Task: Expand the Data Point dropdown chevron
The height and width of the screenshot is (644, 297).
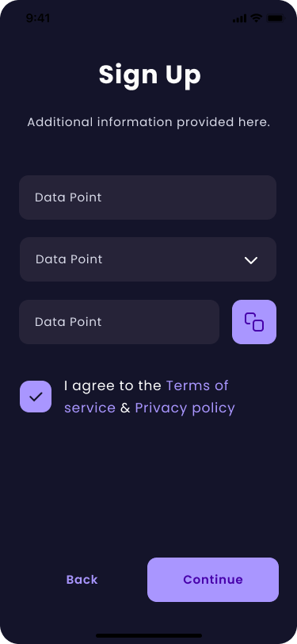Action: coord(250,260)
